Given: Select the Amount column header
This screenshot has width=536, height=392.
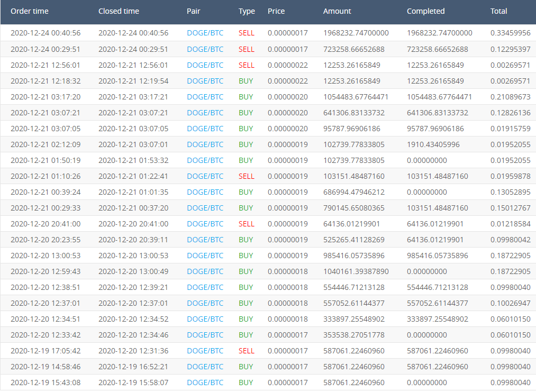Looking at the screenshot, I should point(337,11).
